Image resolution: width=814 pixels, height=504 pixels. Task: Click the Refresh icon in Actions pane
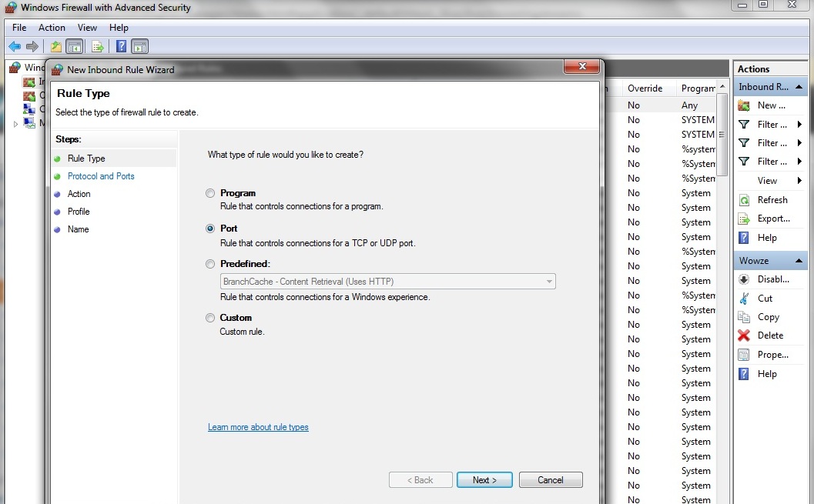coord(744,200)
